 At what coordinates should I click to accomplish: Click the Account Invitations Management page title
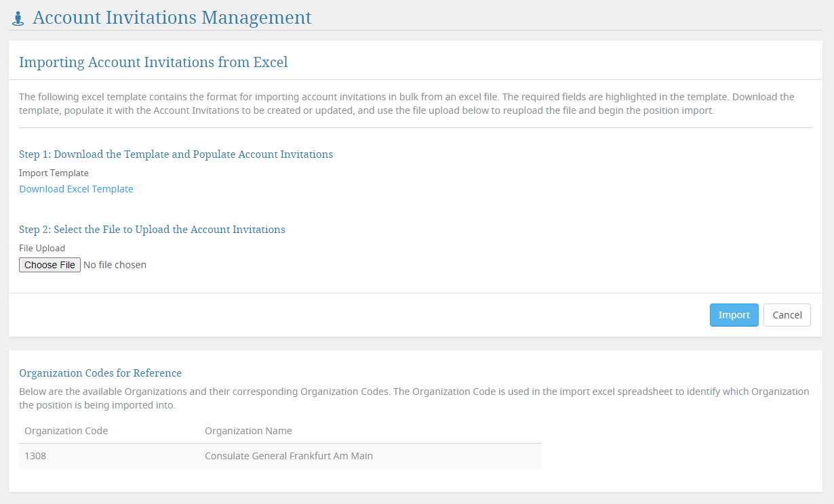click(172, 18)
